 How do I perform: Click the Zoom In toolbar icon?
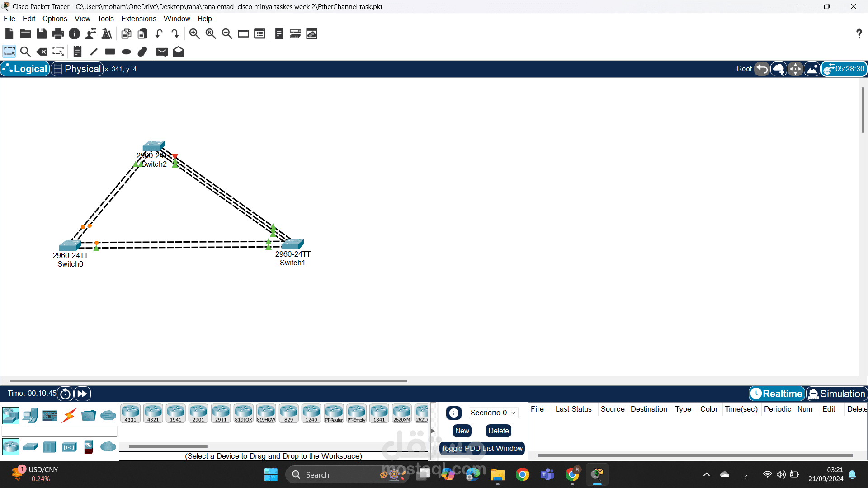tap(194, 34)
